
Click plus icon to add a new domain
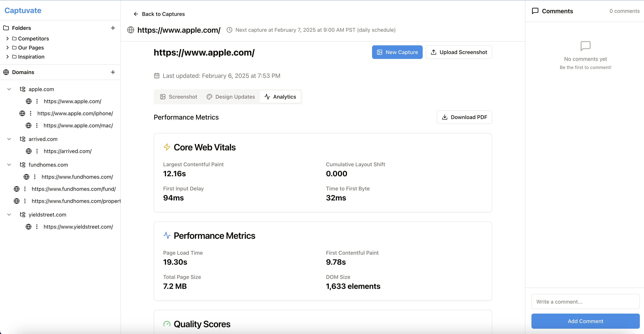point(113,72)
